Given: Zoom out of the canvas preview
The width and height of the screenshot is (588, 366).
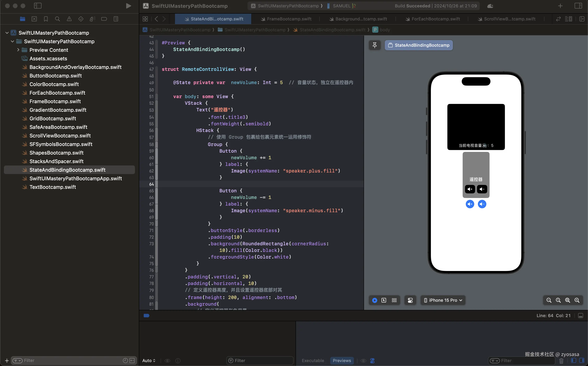Looking at the screenshot, I should [549, 300].
